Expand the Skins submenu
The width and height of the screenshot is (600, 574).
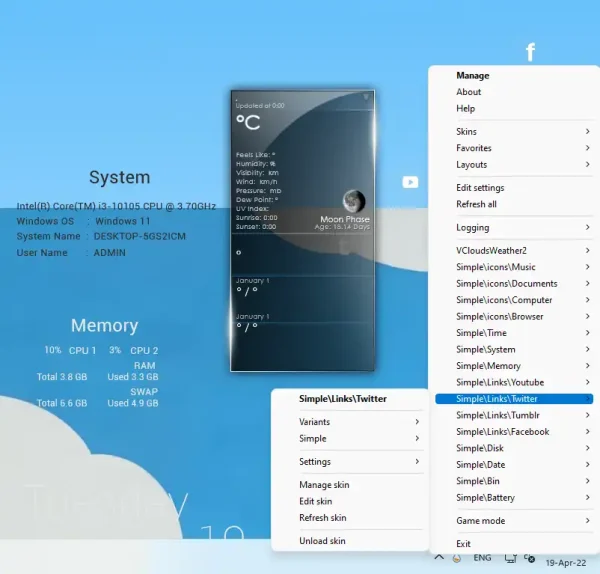tap(514, 132)
